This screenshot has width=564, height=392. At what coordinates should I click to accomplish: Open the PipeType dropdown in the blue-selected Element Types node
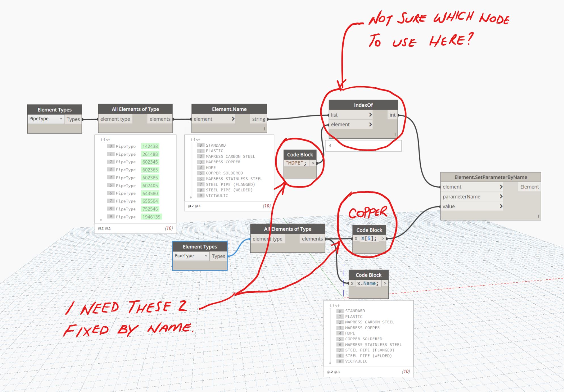click(191, 256)
